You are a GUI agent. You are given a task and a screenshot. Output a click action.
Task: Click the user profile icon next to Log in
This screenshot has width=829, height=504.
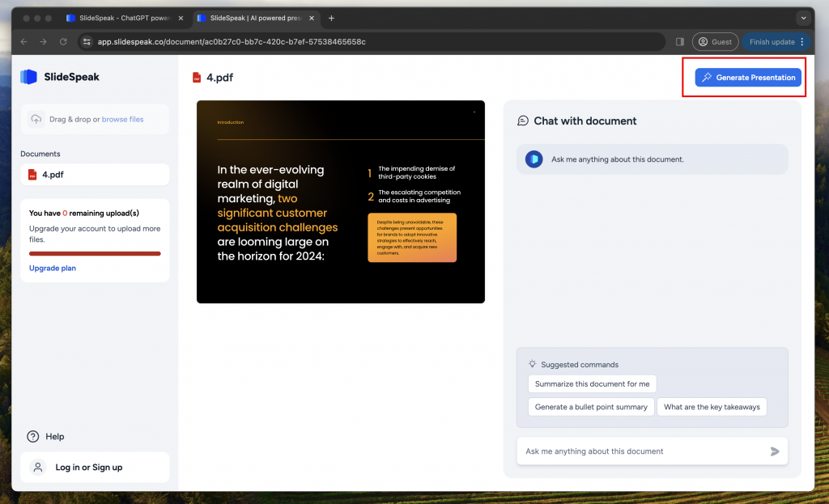click(x=38, y=467)
